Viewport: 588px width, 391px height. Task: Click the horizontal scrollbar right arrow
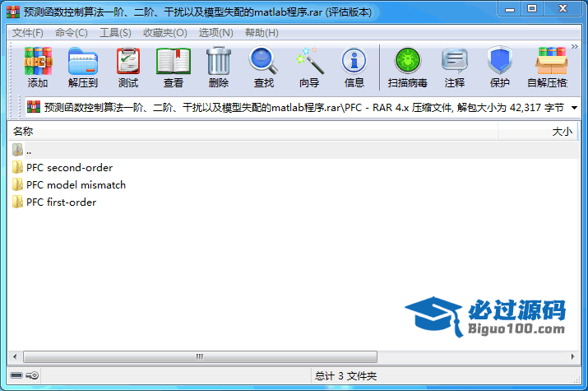click(x=572, y=356)
